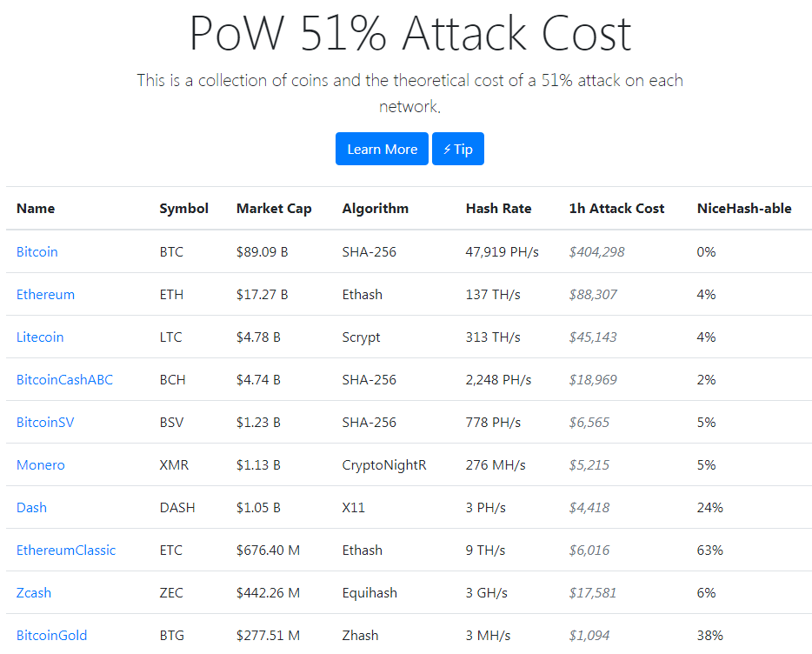Screen dimensions: 812x654
Task: Open the BitcoinCashABC link
Action: tap(64, 380)
